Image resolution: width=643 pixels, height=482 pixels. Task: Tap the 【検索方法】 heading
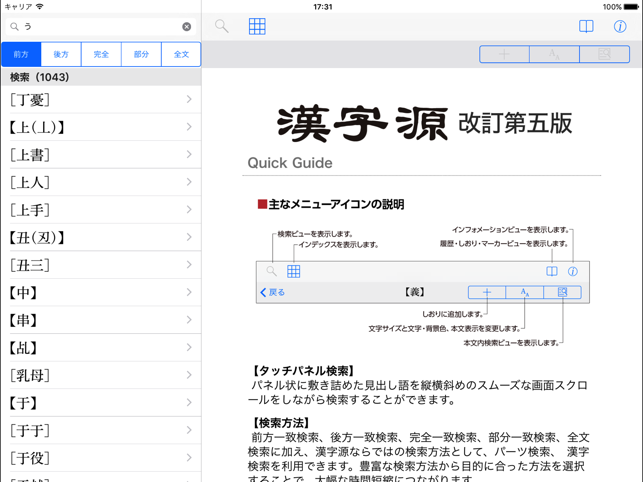(x=280, y=423)
